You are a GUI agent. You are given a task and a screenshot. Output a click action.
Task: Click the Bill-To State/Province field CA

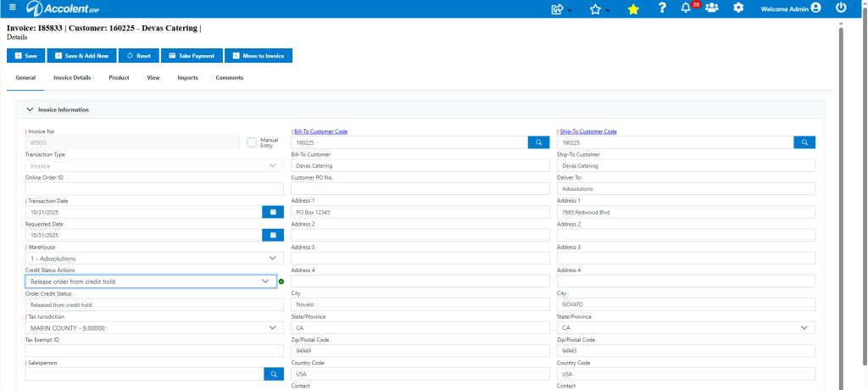tap(420, 328)
